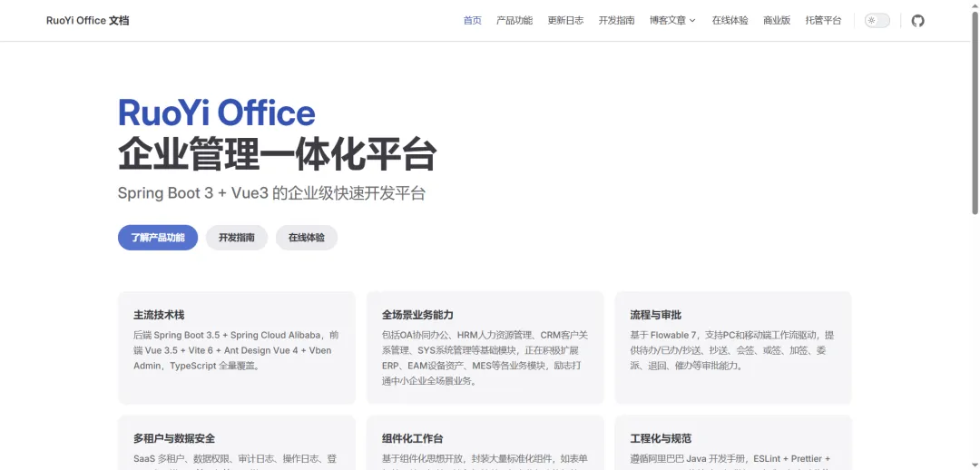Click the vertical page scrollbar thumb
Screen dimensions: 980x470
coord(975,113)
